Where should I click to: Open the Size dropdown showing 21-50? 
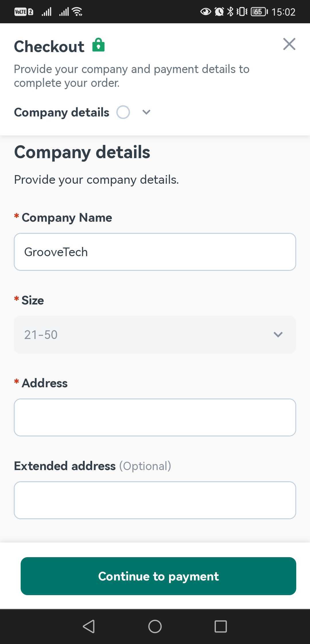pyautogui.click(x=155, y=335)
